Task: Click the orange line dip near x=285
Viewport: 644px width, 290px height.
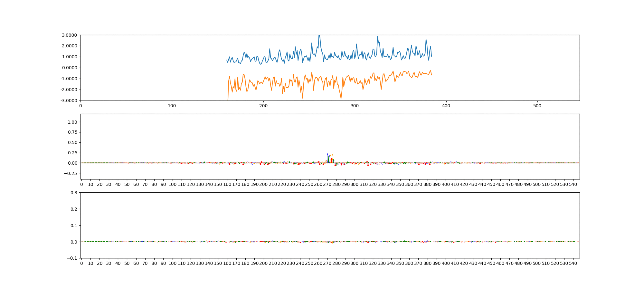Action: (x=341, y=98)
